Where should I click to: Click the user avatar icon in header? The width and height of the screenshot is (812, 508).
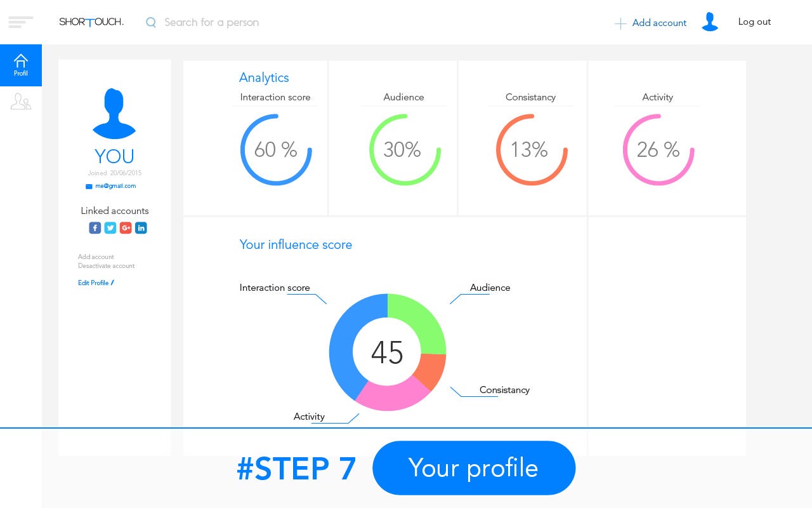click(710, 22)
